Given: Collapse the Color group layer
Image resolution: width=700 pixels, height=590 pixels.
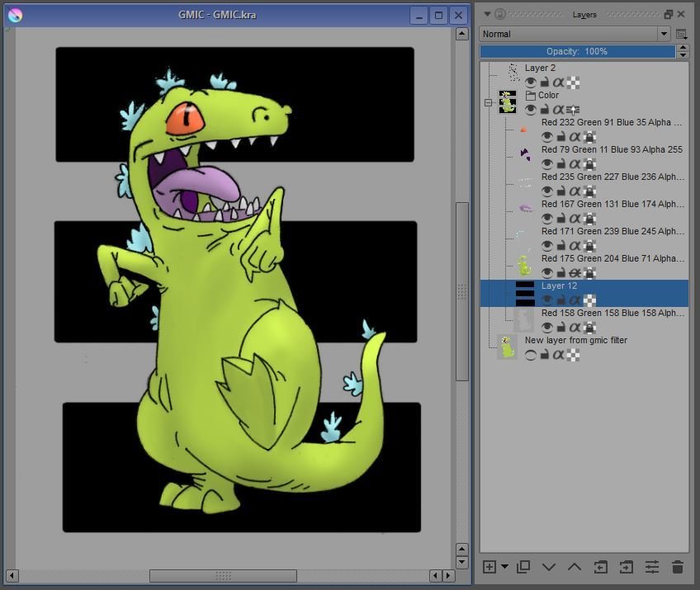Looking at the screenshot, I should 489,102.
